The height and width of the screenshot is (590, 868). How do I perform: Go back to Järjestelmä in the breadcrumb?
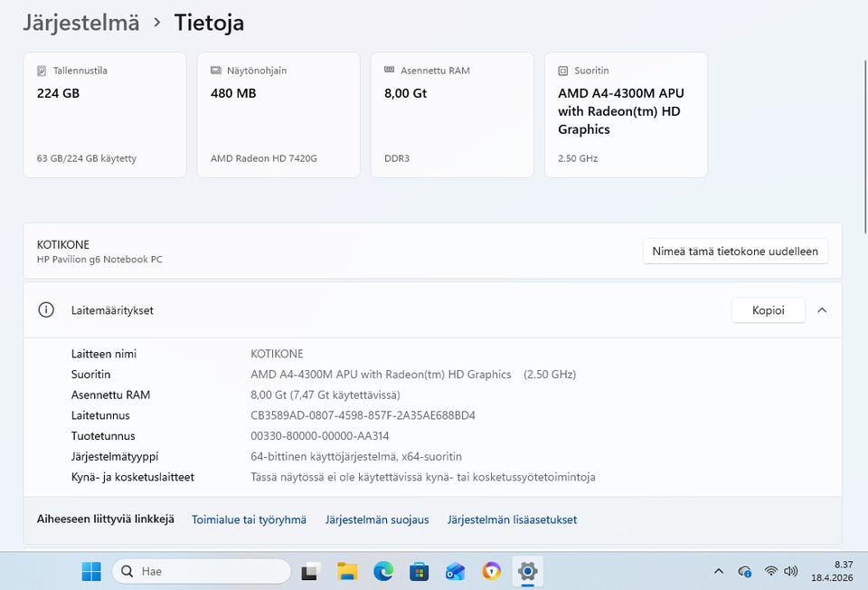tap(81, 23)
